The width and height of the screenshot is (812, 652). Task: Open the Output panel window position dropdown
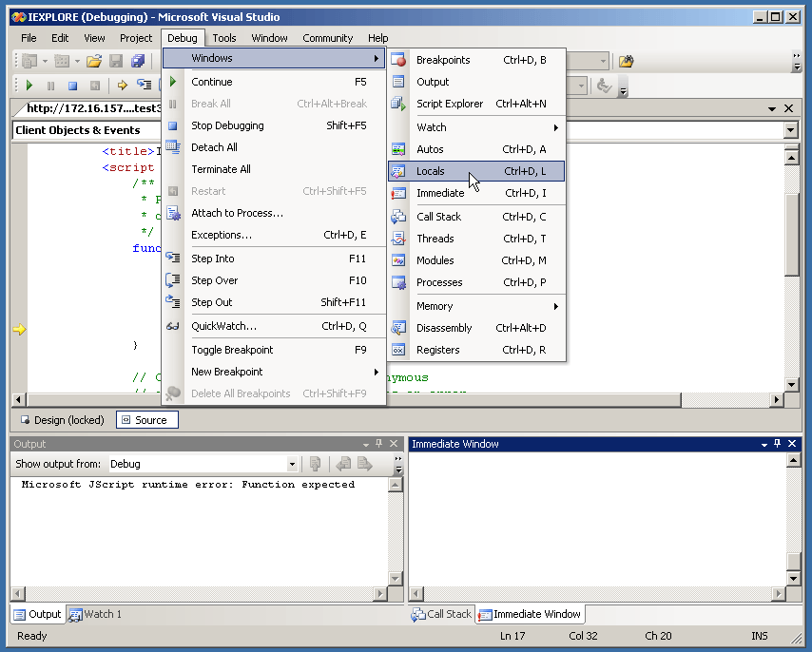[x=366, y=444]
